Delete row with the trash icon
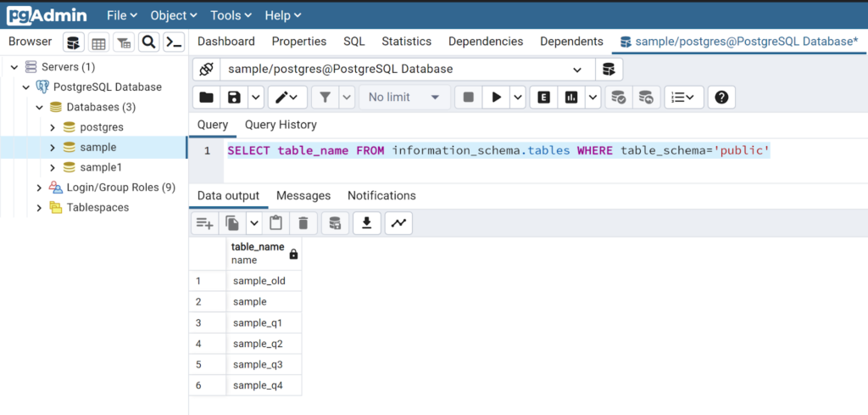Screen dimensions: 868x415 pos(303,223)
